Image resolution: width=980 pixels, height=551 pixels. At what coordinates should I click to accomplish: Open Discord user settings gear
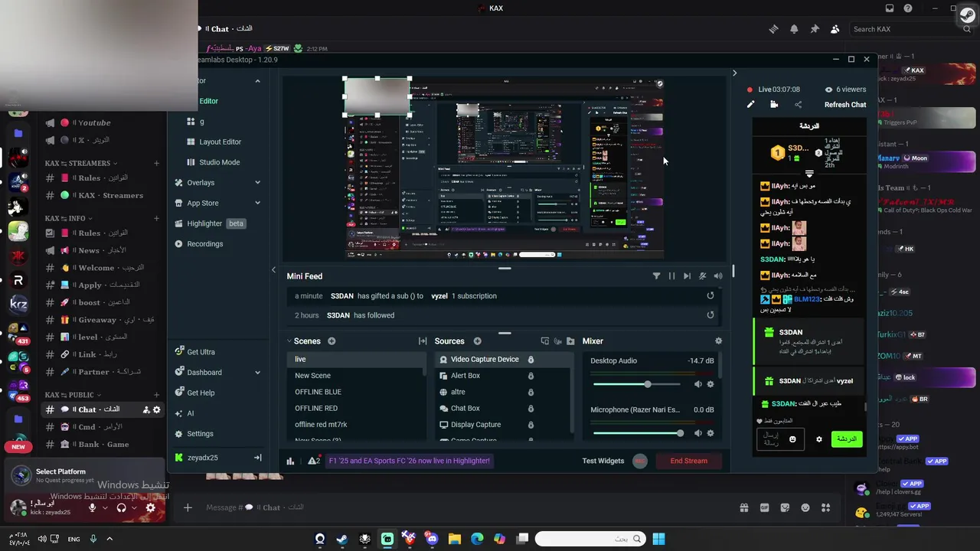[x=150, y=507]
